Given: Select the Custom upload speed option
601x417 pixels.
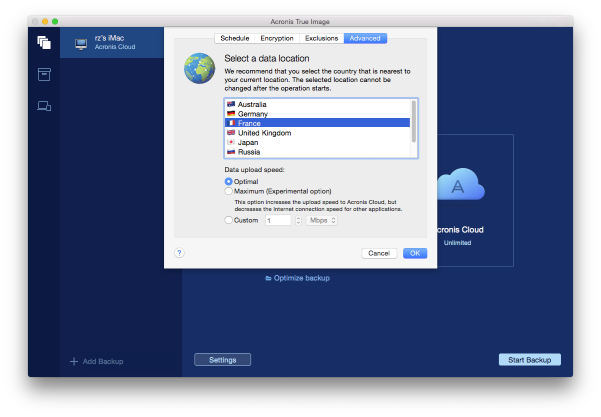Looking at the screenshot, I should pyautogui.click(x=229, y=220).
